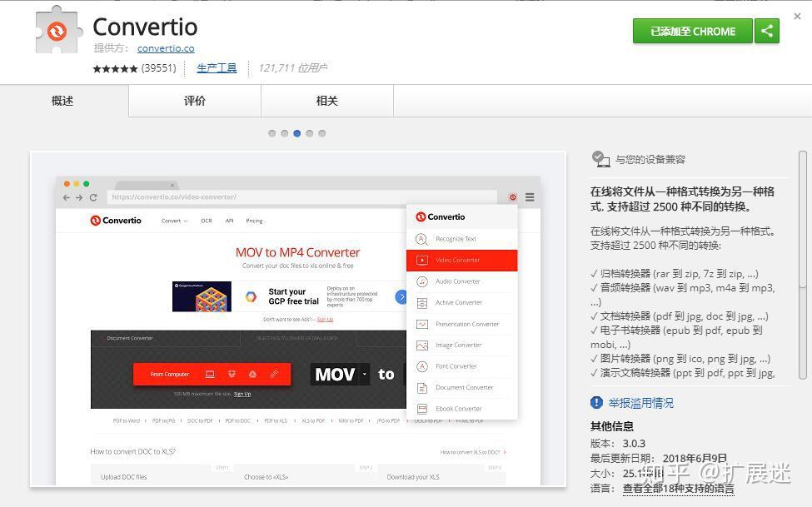Click the laptop icon on From Computer button
The width and height of the screenshot is (812, 507).
point(210,374)
